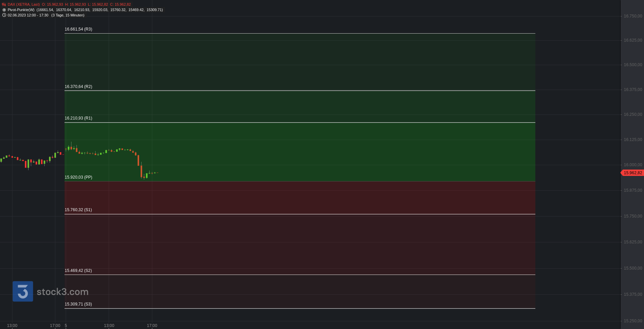Image resolution: width=644 pixels, height=329 pixels.
Task: Click the 15.760,32 (S1) support label
Action: [x=78, y=210]
